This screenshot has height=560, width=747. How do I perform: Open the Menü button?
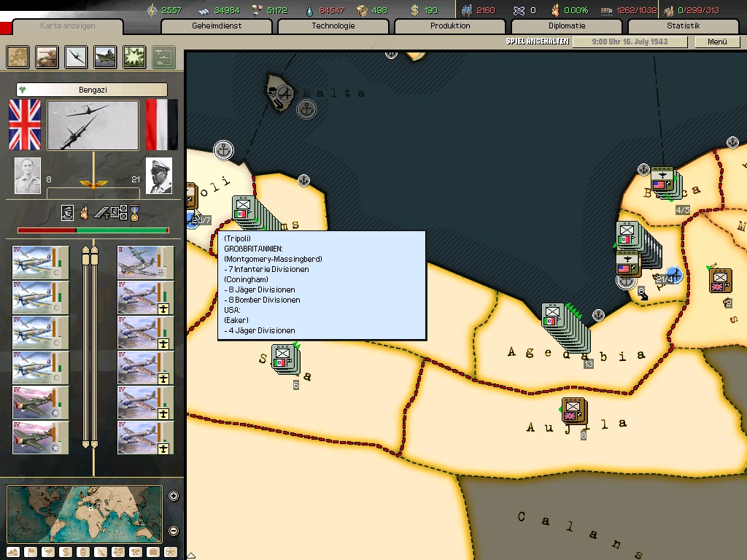point(718,42)
